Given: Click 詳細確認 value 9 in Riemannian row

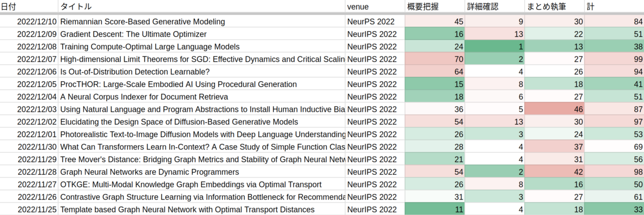Looking at the screenshot, I should [494, 22].
